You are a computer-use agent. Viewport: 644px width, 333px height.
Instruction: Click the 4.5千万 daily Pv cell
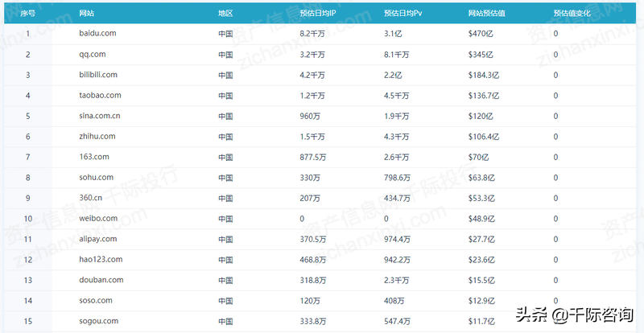[x=396, y=96]
